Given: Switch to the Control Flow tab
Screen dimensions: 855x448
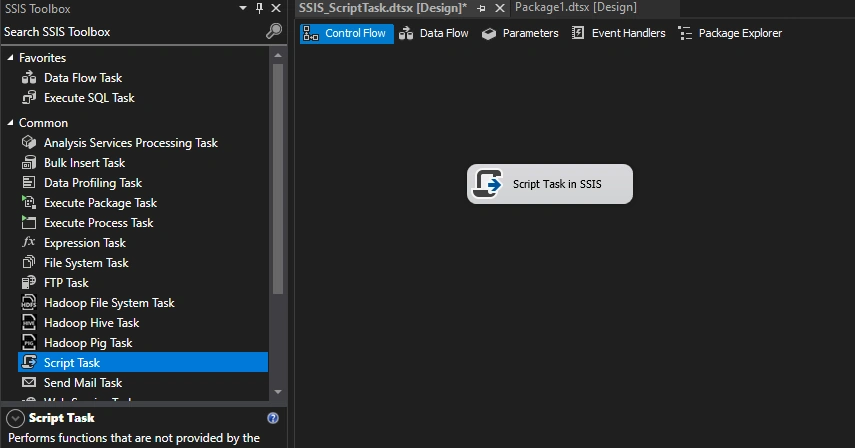Looking at the screenshot, I should click(346, 33).
